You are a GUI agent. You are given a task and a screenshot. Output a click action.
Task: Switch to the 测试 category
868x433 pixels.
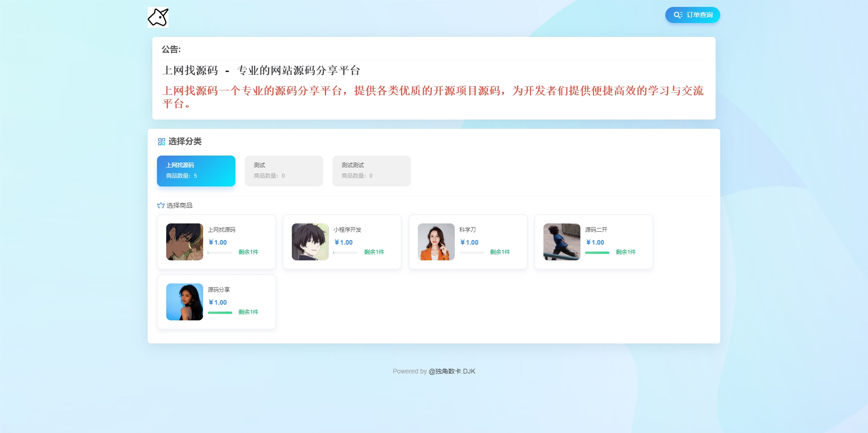283,171
